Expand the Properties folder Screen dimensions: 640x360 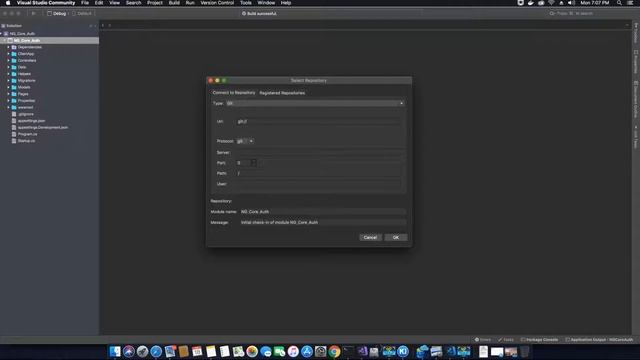point(8,101)
